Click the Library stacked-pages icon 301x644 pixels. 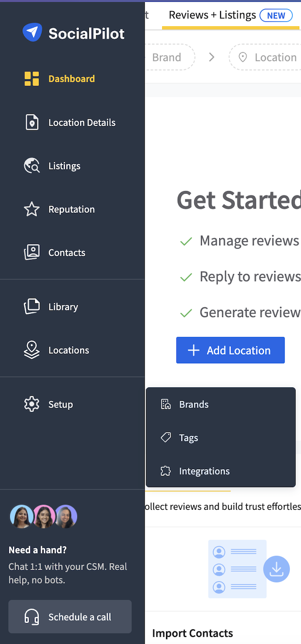click(x=32, y=306)
